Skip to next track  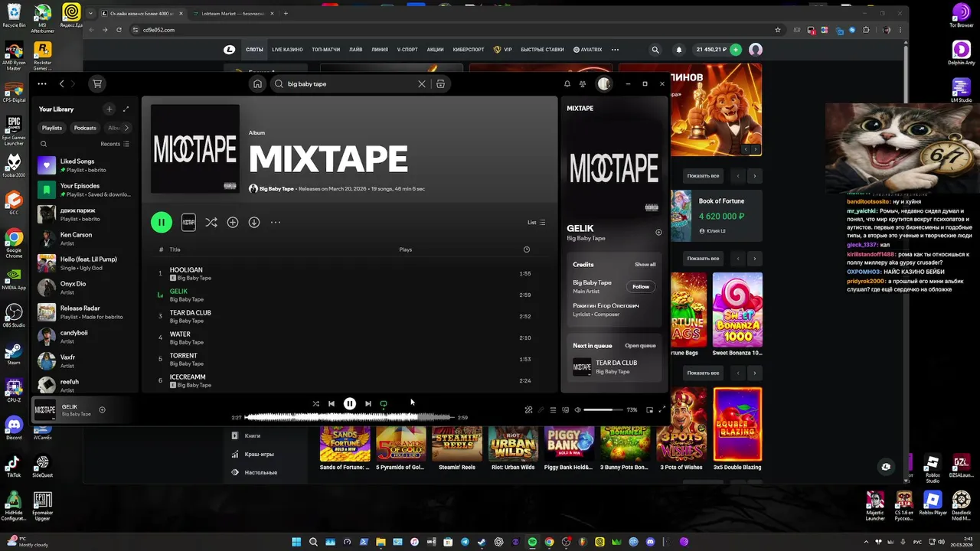pos(368,404)
